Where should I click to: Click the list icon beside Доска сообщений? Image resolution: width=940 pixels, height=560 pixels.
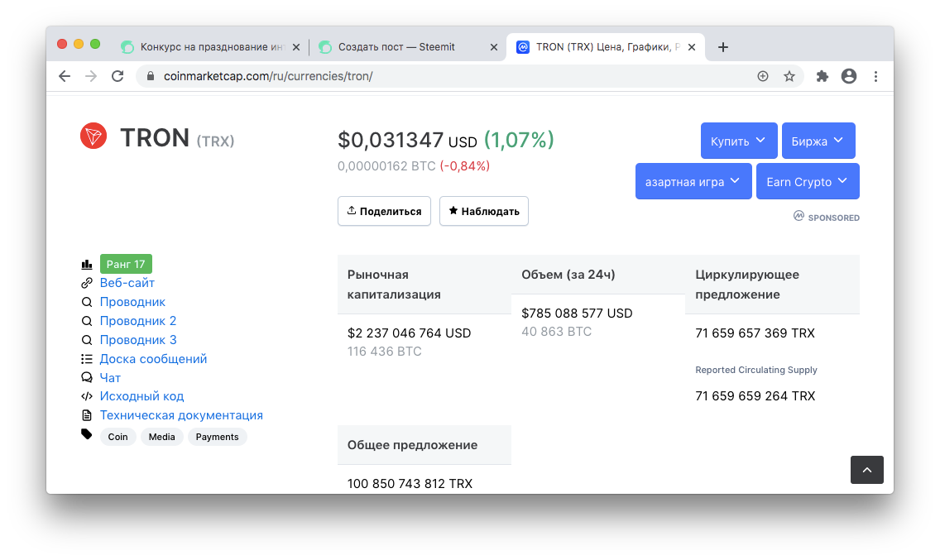pos(87,358)
